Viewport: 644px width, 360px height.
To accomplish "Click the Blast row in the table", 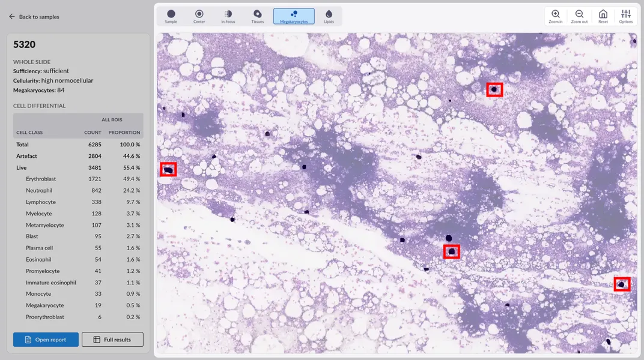I will coord(78,236).
